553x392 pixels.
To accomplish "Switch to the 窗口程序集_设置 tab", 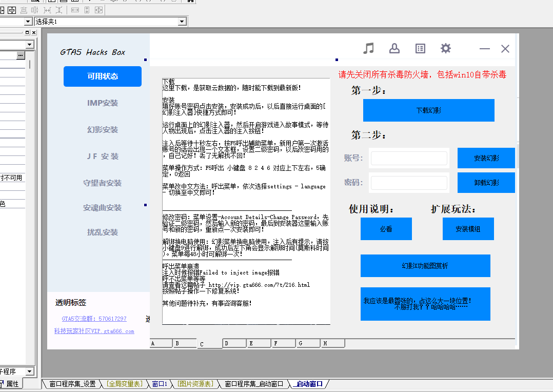I will pos(72,384).
